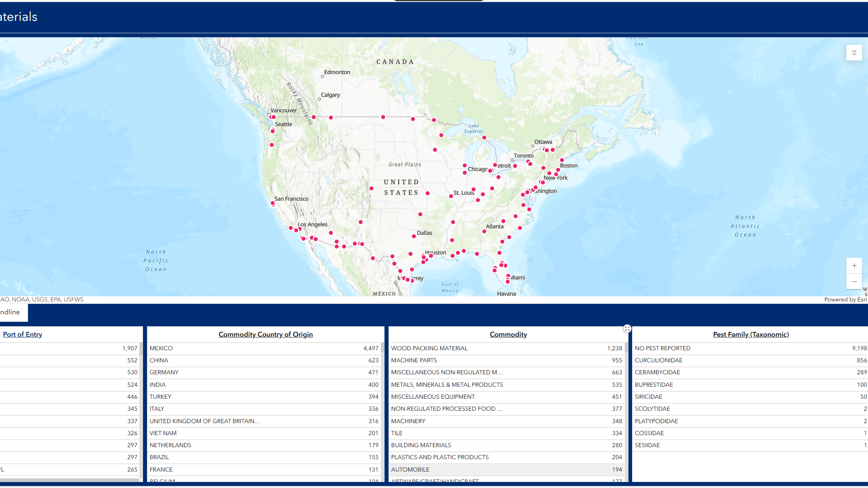Screen dimensions: 868x488
Task: Collapse map panel with double chevron button
Action: 854,53
